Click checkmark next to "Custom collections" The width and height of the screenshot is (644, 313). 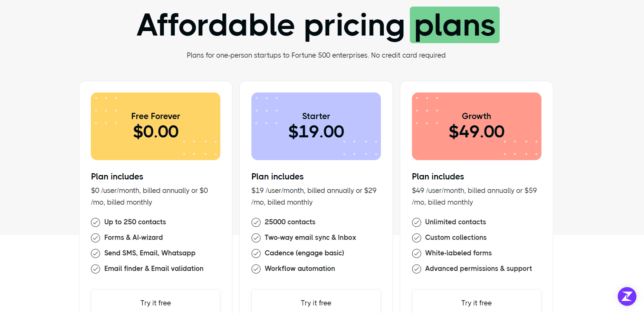[x=416, y=238]
